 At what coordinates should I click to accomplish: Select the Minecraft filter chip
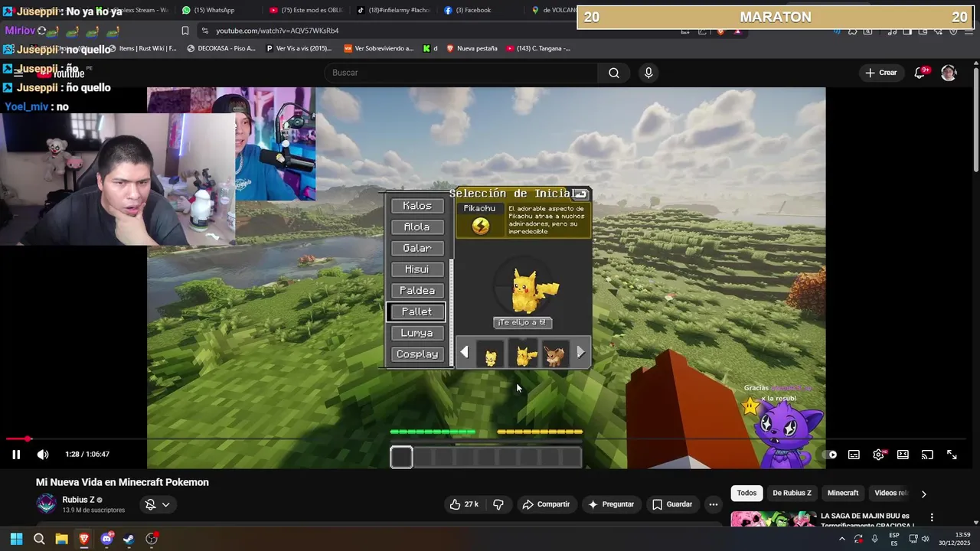point(843,494)
